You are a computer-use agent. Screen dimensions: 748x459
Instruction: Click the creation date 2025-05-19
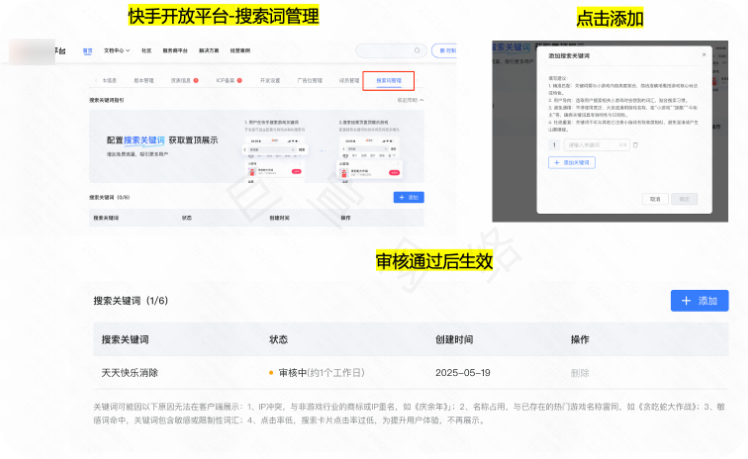pyautogui.click(x=463, y=373)
